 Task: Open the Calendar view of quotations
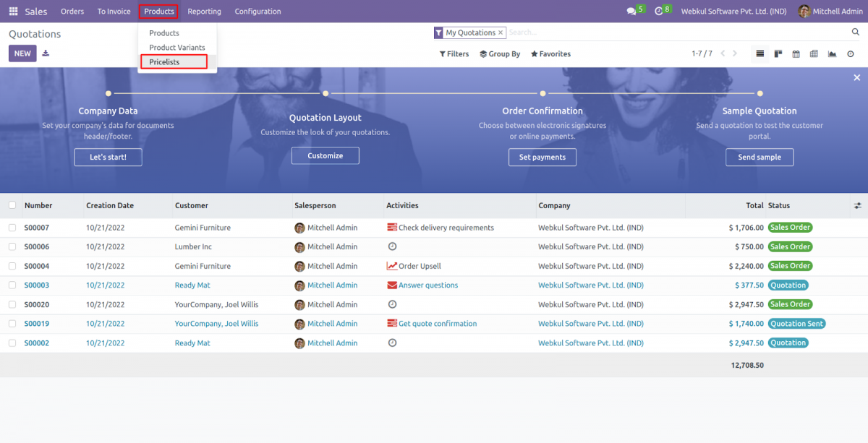tap(796, 53)
